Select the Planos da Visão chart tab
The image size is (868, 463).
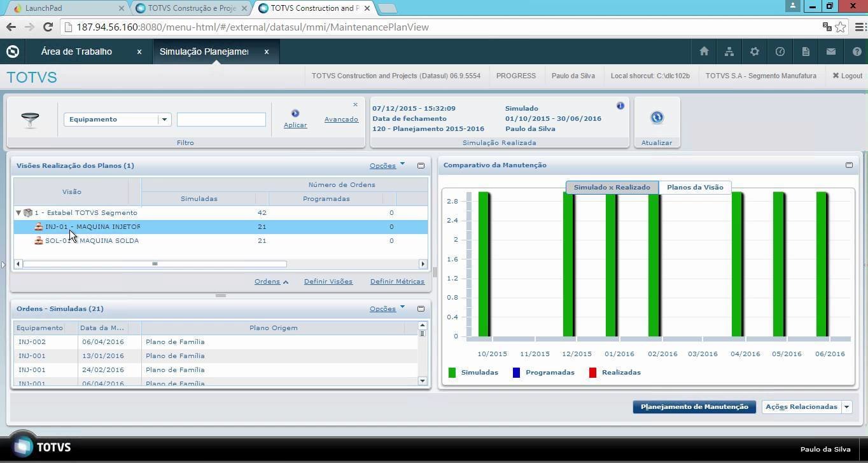pyautogui.click(x=695, y=188)
